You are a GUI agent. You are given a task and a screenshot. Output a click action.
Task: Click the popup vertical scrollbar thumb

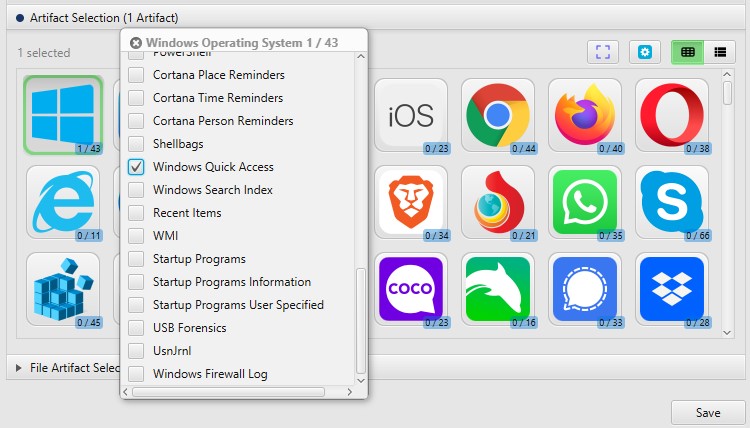coord(361,320)
